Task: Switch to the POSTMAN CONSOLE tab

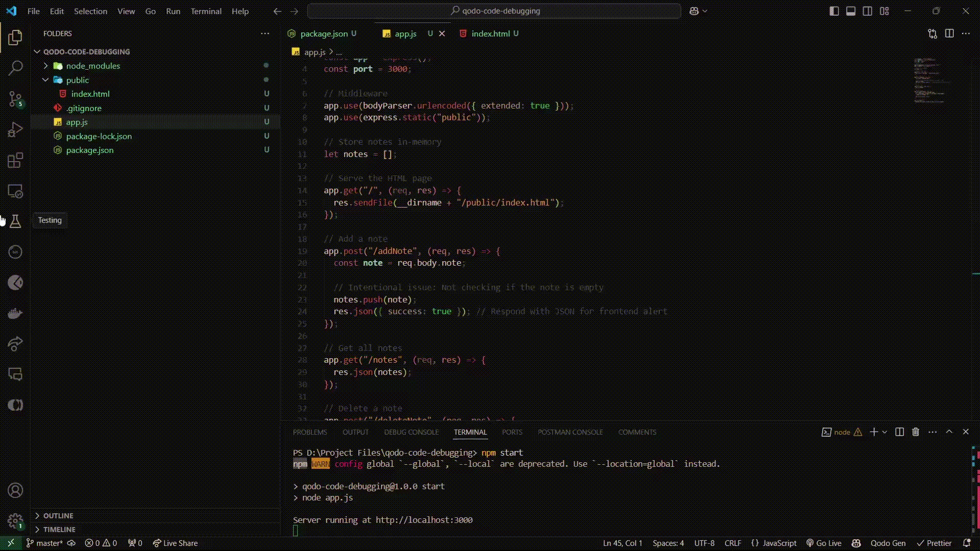Action: (x=570, y=432)
